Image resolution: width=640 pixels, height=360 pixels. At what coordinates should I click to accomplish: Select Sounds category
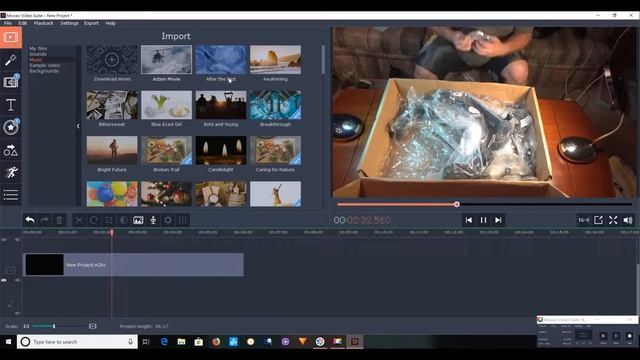tap(38, 54)
